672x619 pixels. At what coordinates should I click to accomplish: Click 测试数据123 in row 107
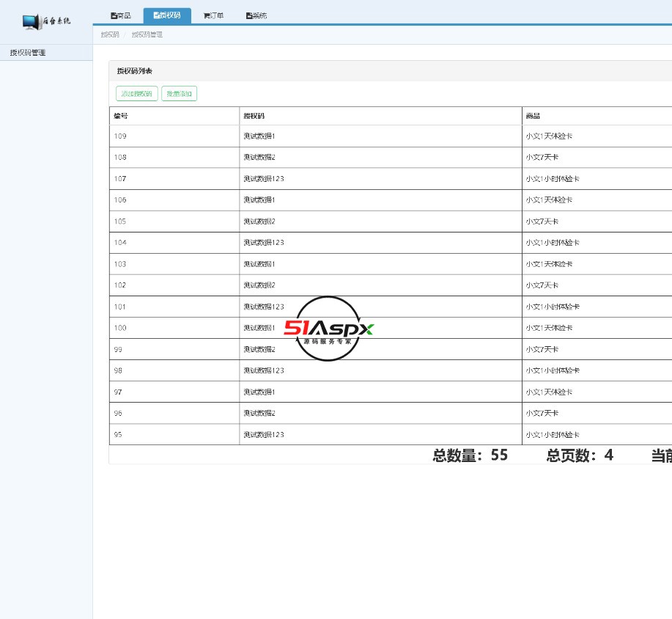(264, 179)
